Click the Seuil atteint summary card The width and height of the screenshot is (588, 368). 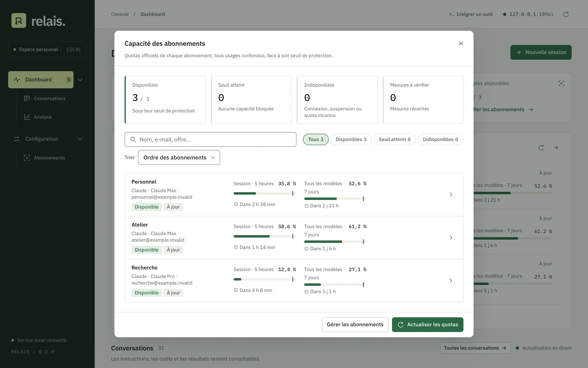click(x=251, y=100)
